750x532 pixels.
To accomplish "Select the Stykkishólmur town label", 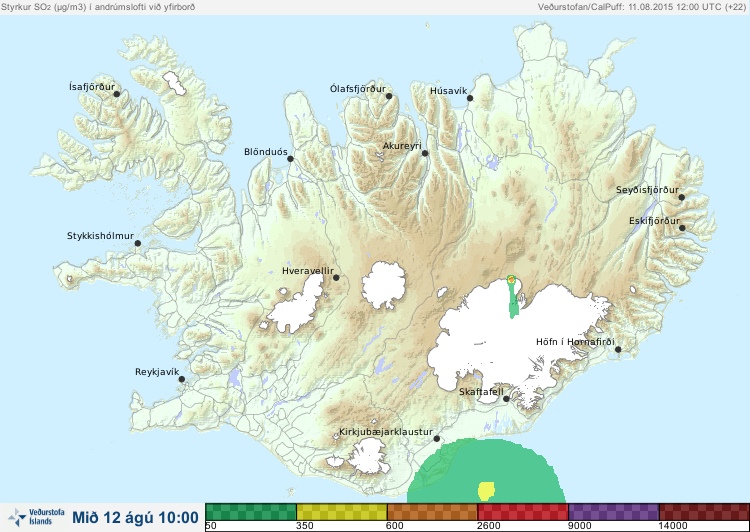I will click(100, 236).
